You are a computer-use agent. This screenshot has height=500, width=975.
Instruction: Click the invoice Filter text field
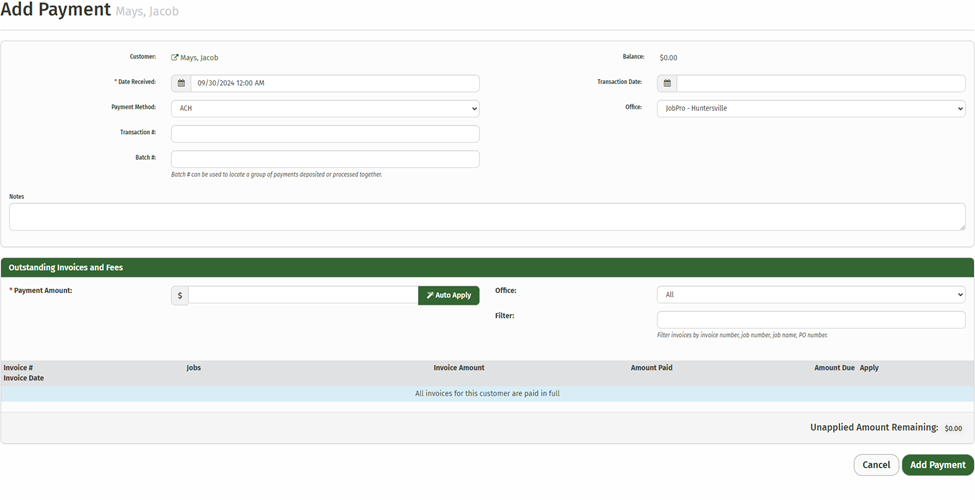tap(811, 320)
